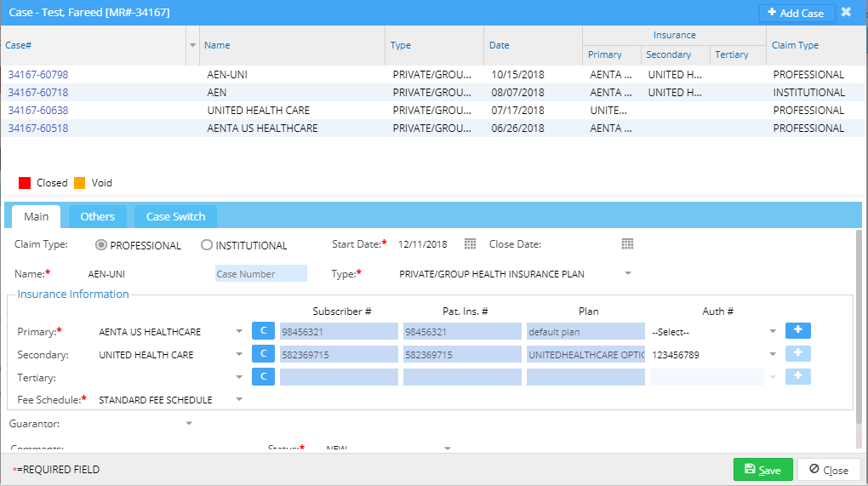
Task: Open the Close Date calendar picker
Action: [x=627, y=244]
